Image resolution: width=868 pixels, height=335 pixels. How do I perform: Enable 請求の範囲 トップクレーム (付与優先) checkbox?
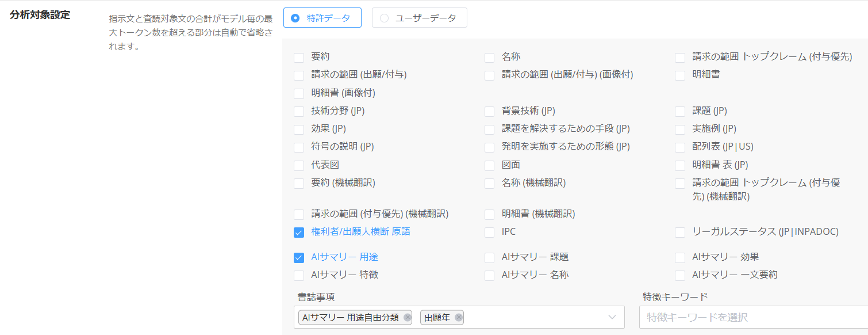coord(680,58)
